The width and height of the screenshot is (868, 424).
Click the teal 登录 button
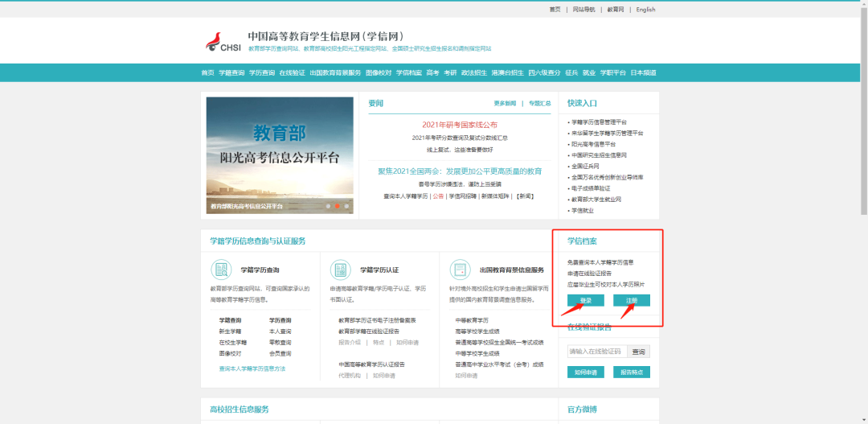point(586,300)
